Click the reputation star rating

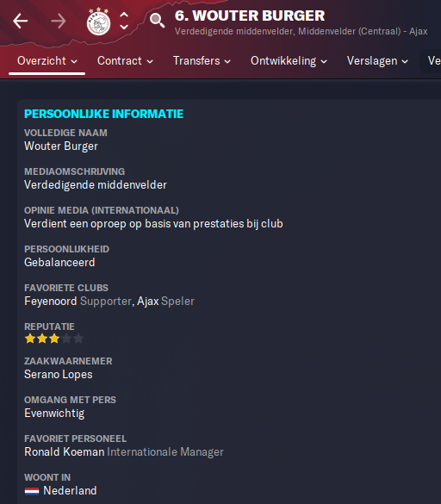pyautogui.click(x=54, y=339)
